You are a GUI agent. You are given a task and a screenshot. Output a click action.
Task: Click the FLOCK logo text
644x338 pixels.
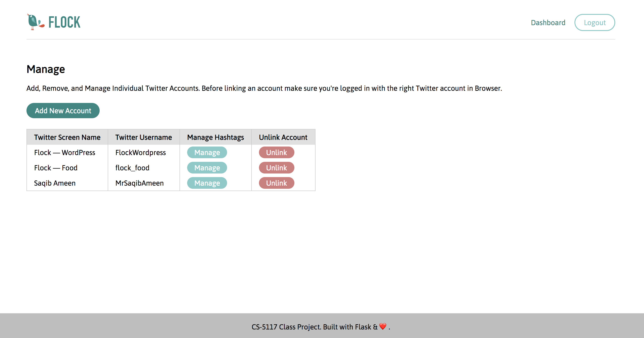tap(64, 22)
